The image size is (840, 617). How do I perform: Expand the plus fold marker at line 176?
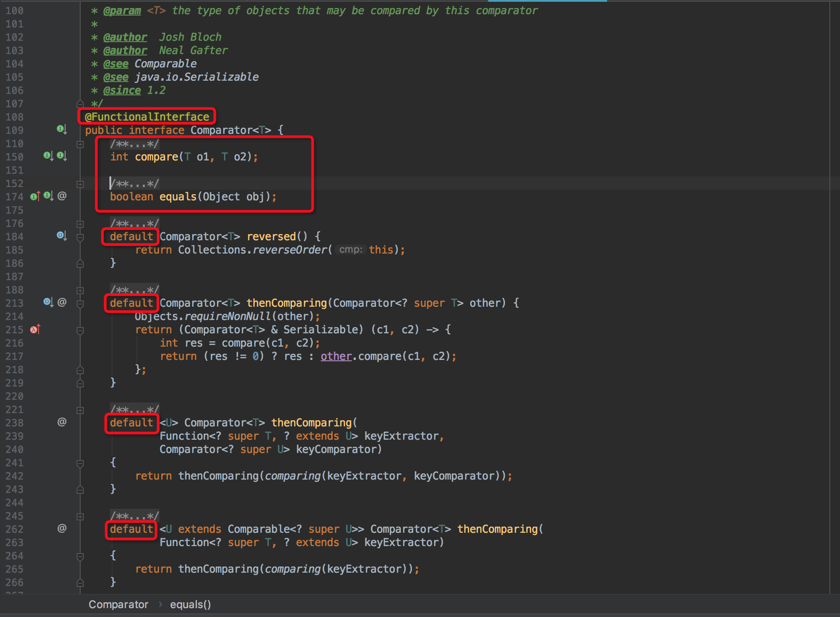tap(80, 224)
